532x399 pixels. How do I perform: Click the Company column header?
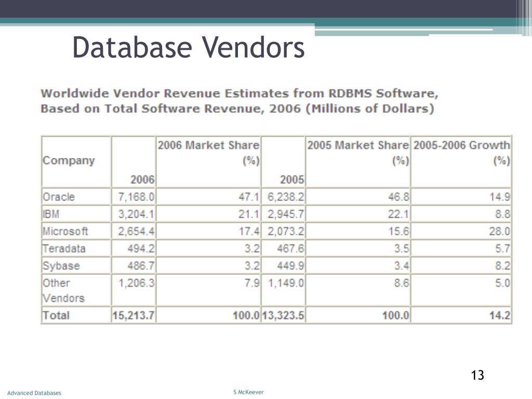pos(69,160)
